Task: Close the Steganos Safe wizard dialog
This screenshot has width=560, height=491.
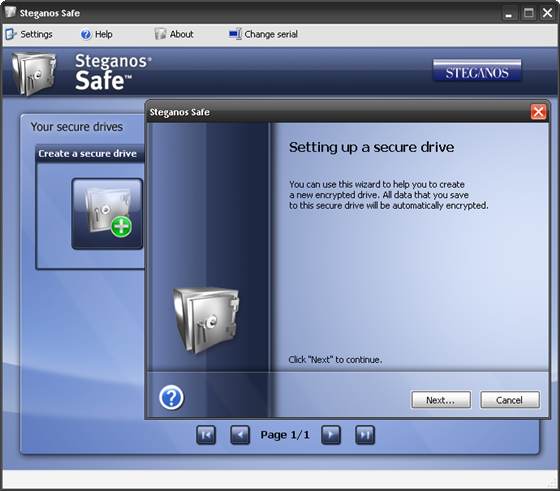Action: tap(538, 112)
